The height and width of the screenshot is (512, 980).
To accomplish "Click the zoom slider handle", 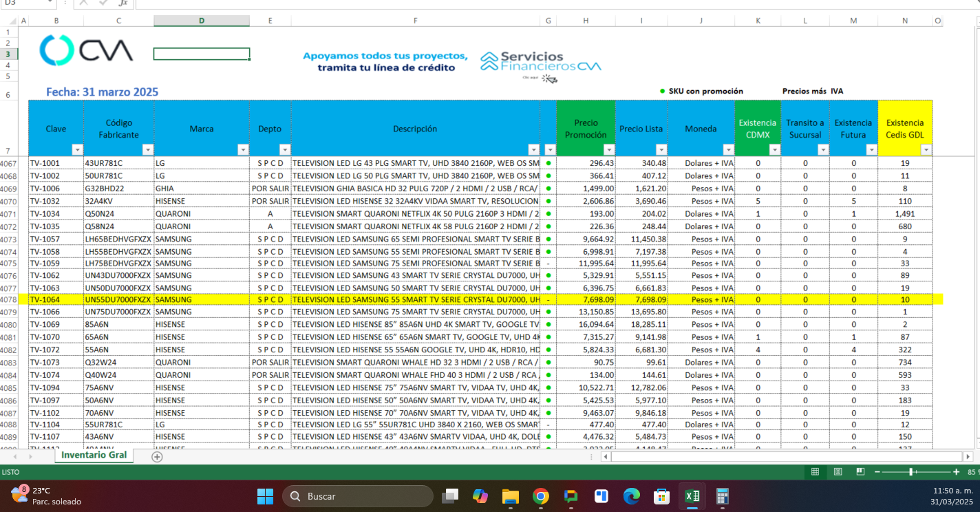I will click(x=911, y=472).
